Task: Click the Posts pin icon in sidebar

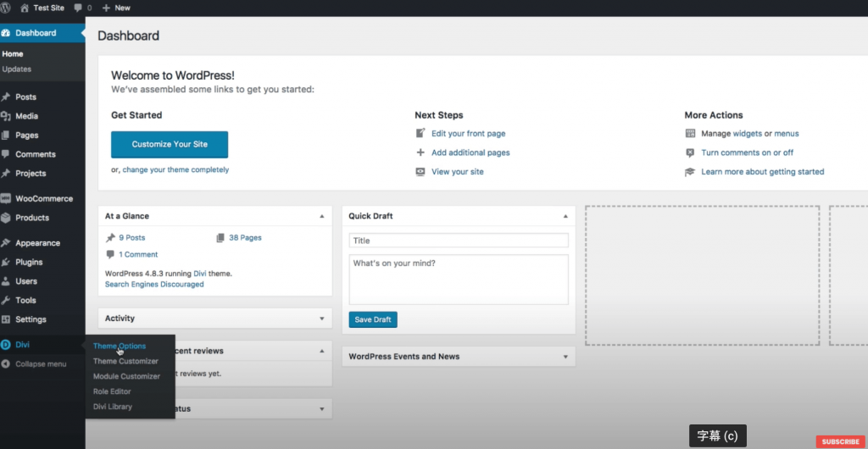Action: [6, 97]
